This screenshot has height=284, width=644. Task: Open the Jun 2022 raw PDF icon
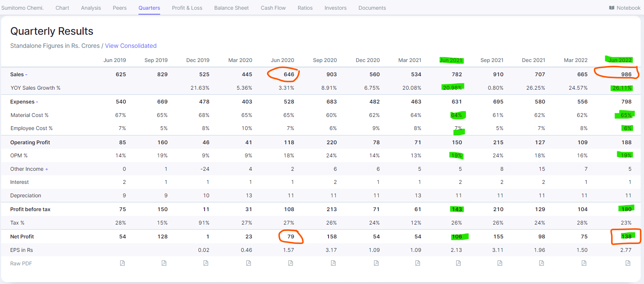click(628, 263)
